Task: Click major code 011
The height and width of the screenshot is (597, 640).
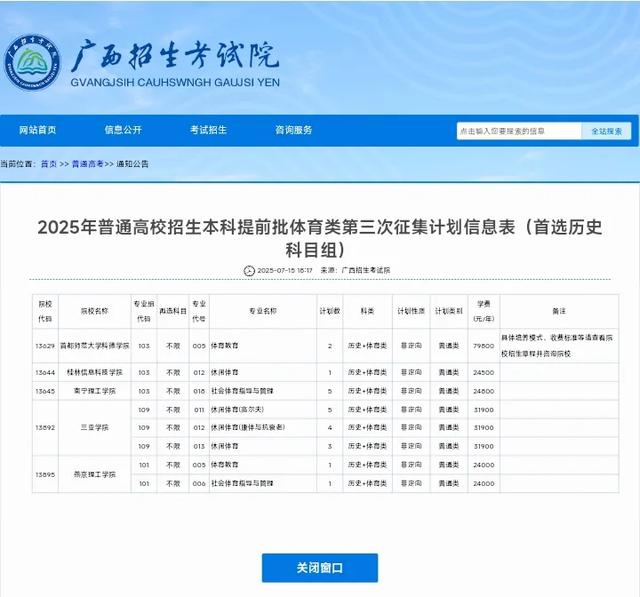Action: click(199, 410)
